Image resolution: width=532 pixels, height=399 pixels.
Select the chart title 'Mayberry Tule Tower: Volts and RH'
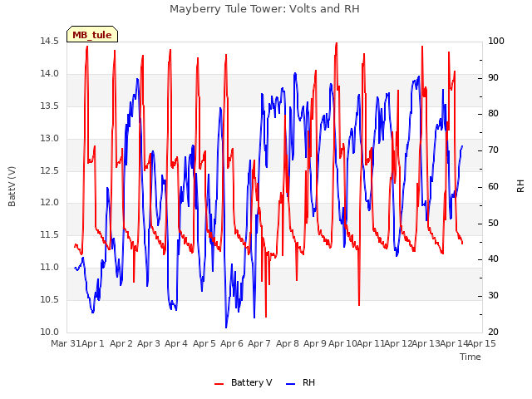(264, 9)
